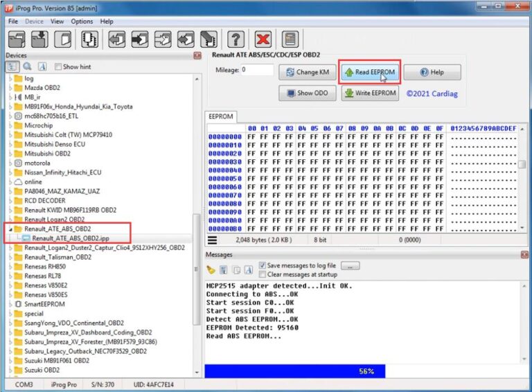Screen dimensions: 532x392
Task: Select the Subaru_Legacy_Outback_NEC70F3529_OBD2 folder
Action: coord(85,351)
